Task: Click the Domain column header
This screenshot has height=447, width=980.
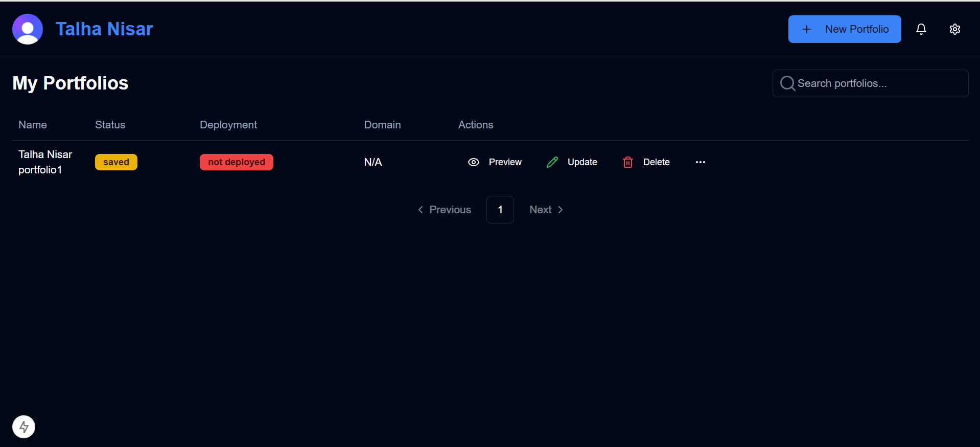Action: pos(382,125)
